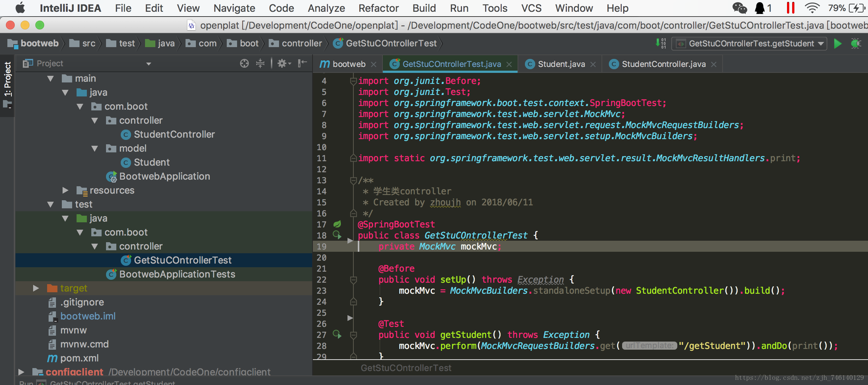
Task: Click GetStuCOntrollerTest breadcrumb in navigation bar
Action: pyautogui.click(x=385, y=43)
